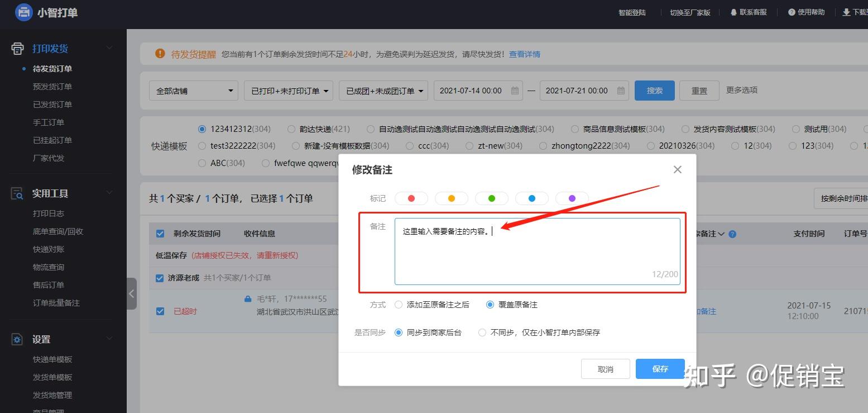The width and height of the screenshot is (868, 413).
Task: Click the 实用工具 search-document icon
Action: pyautogui.click(x=17, y=193)
